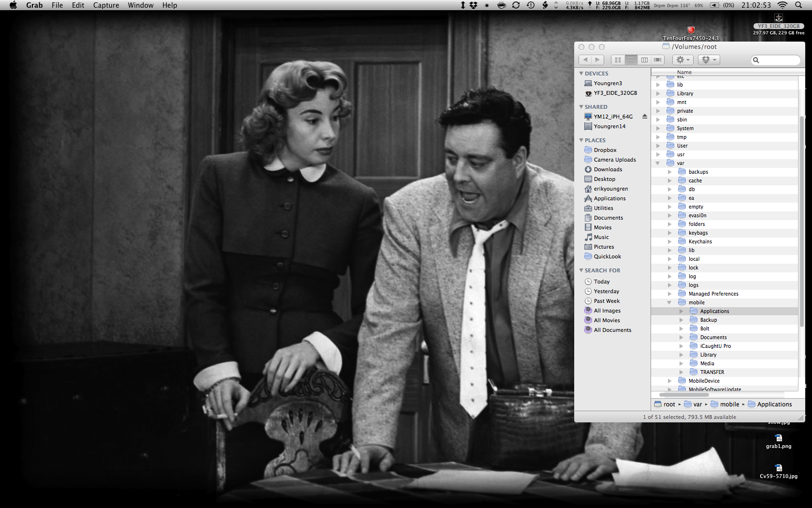Eject the YM12_iPH_64G shared device
The width and height of the screenshot is (812, 508).
pyautogui.click(x=644, y=117)
